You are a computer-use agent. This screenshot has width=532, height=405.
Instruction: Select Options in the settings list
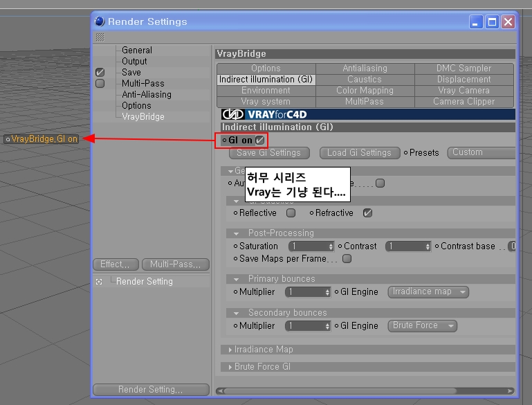point(136,106)
